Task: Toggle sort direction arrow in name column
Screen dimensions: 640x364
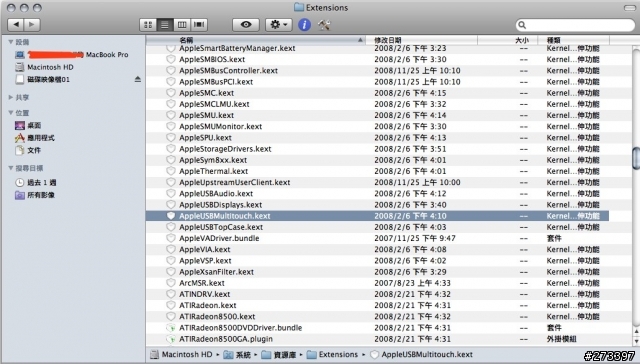Action: click(x=360, y=40)
